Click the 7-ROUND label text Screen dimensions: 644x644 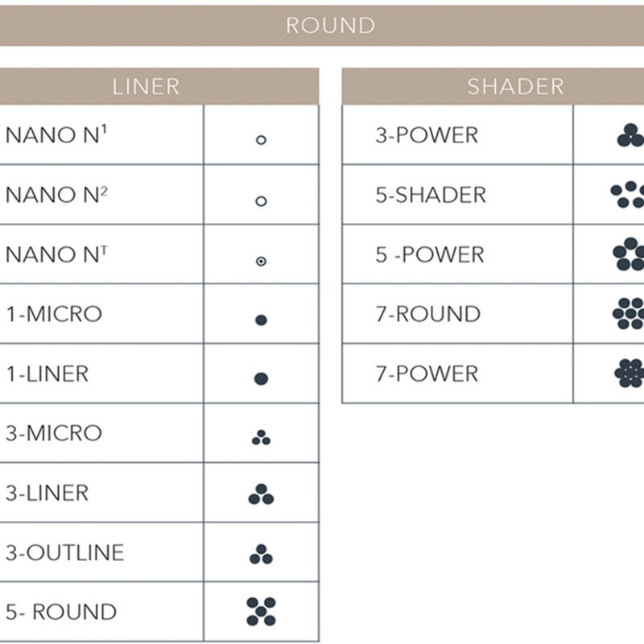pos(427,314)
